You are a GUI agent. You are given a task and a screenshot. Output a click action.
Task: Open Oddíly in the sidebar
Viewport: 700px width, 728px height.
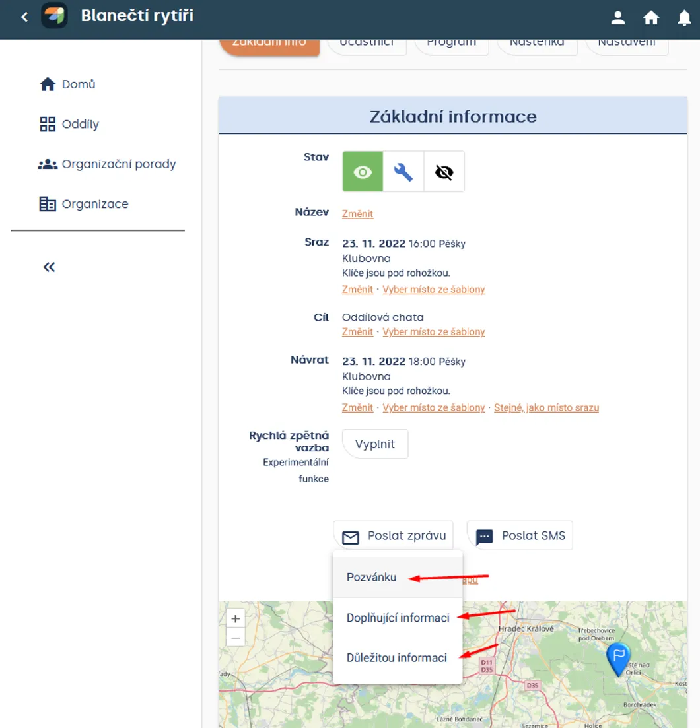click(x=69, y=124)
